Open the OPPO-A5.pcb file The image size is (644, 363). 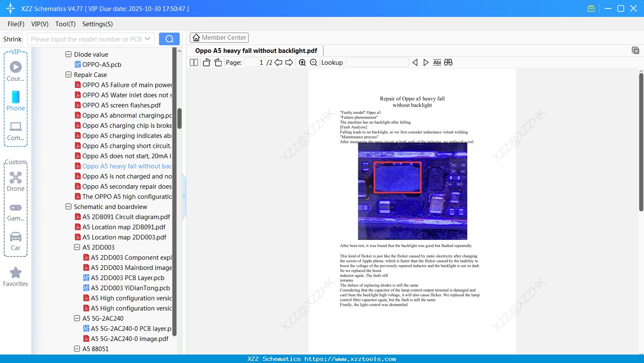98,64
